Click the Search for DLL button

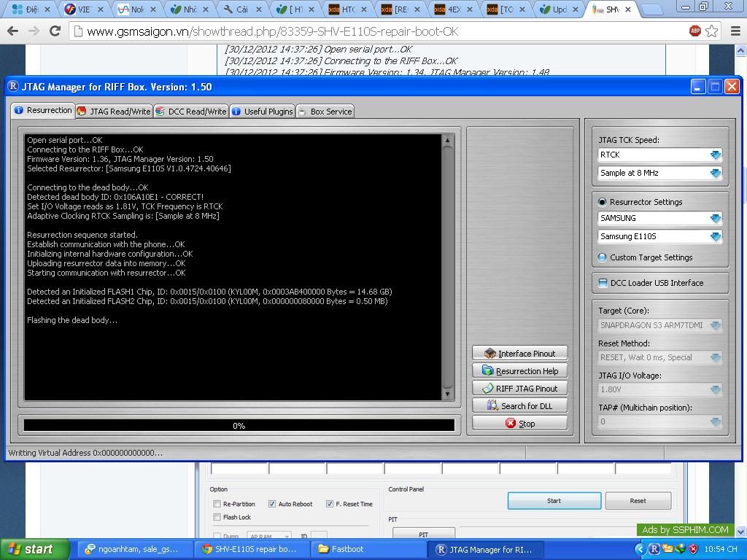[519, 406]
